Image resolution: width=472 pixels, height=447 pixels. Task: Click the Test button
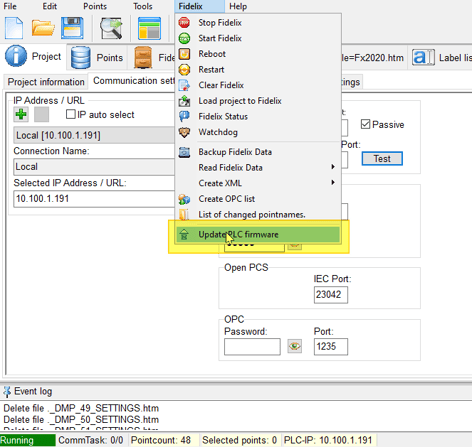[382, 159]
